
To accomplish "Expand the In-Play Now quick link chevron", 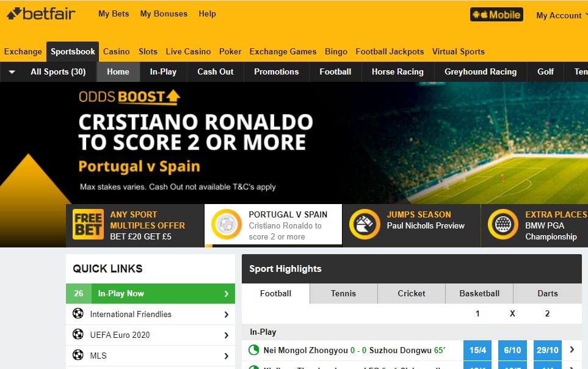I will (226, 294).
